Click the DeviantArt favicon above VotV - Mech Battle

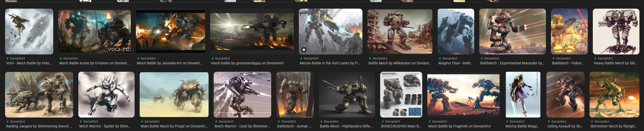click(x=8, y=59)
